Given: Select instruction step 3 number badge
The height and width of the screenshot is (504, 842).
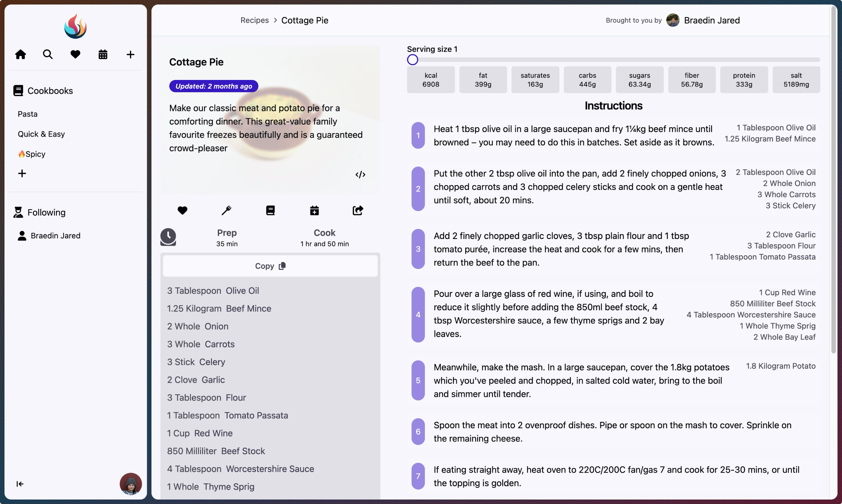Looking at the screenshot, I should 418,249.
